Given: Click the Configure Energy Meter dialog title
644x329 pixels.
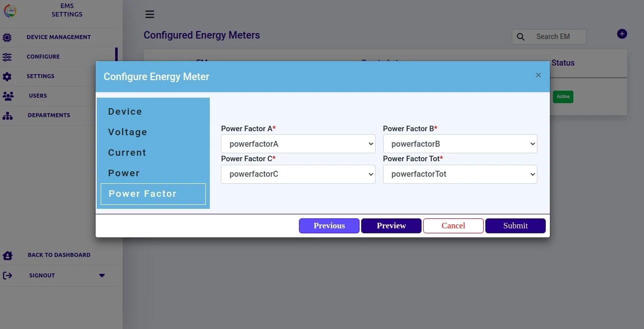Looking at the screenshot, I should point(156,77).
